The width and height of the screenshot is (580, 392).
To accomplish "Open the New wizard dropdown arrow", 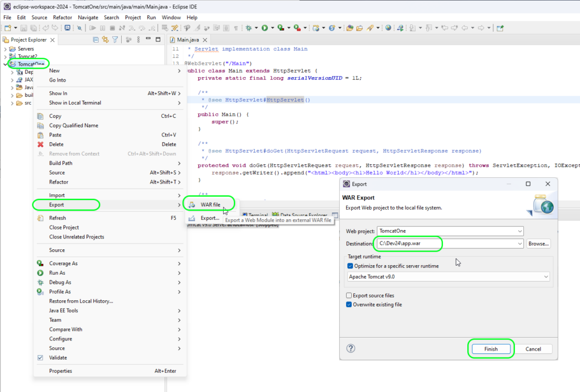I will coord(15,28).
